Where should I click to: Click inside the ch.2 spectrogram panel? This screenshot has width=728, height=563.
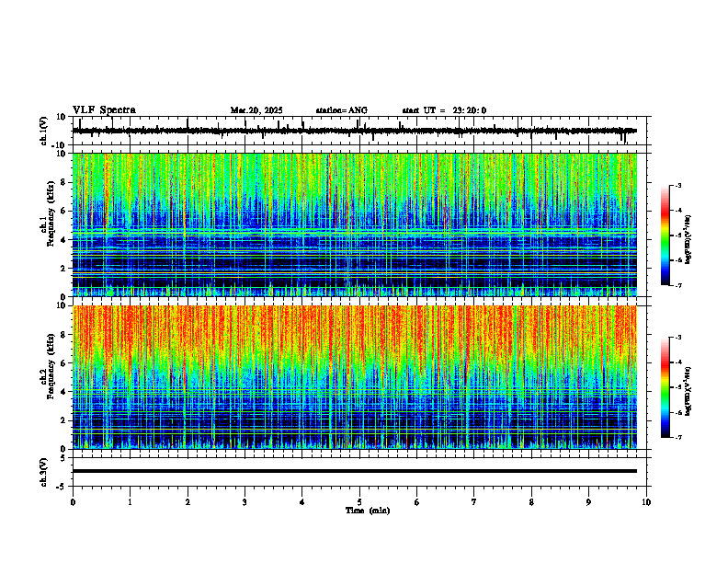coord(355,377)
